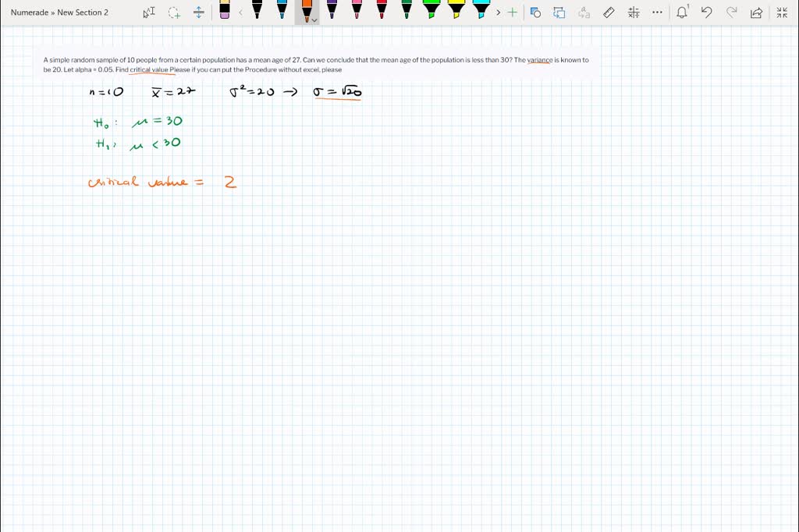Toggle the Ruler tool
The height and width of the screenshot is (532, 799).
point(609,12)
